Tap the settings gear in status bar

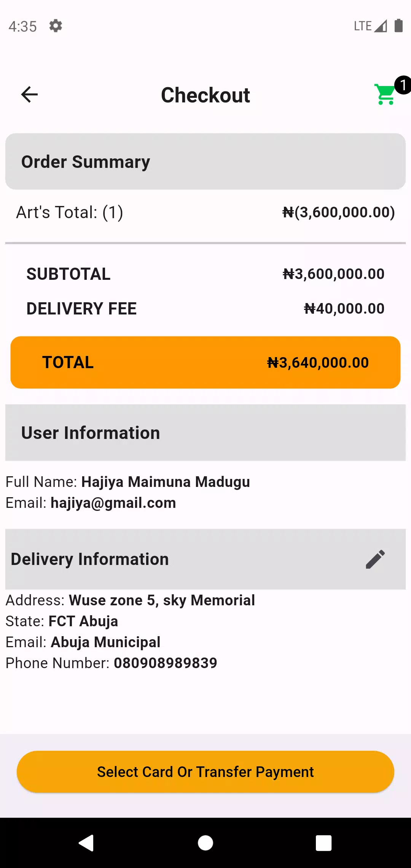(x=56, y=26)
